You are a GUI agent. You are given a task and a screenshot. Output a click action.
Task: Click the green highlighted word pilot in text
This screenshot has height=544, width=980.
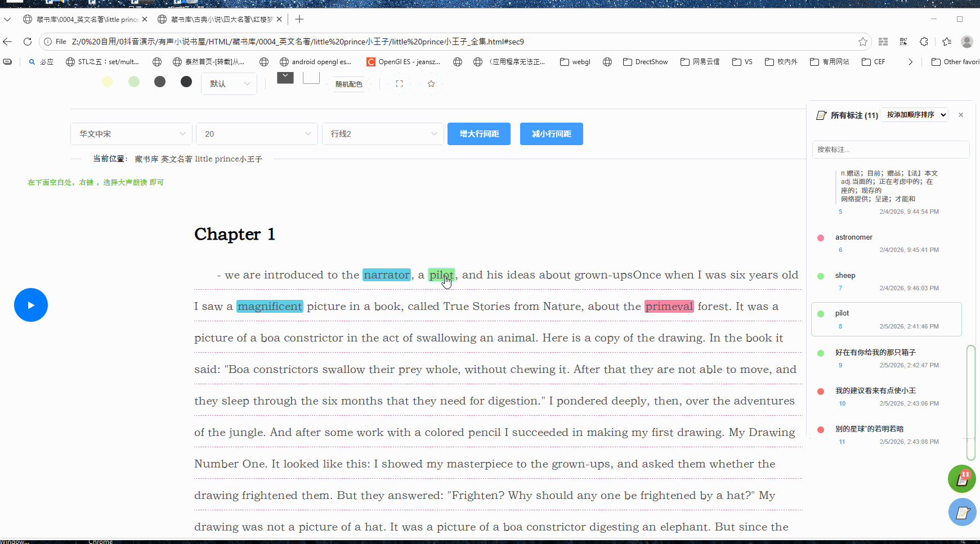(x=441, y=275)
